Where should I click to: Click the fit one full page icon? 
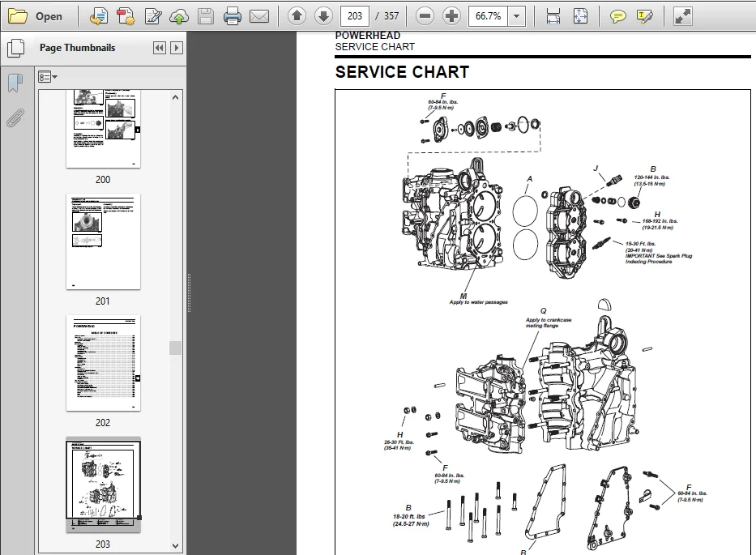[x=580, y=16]
